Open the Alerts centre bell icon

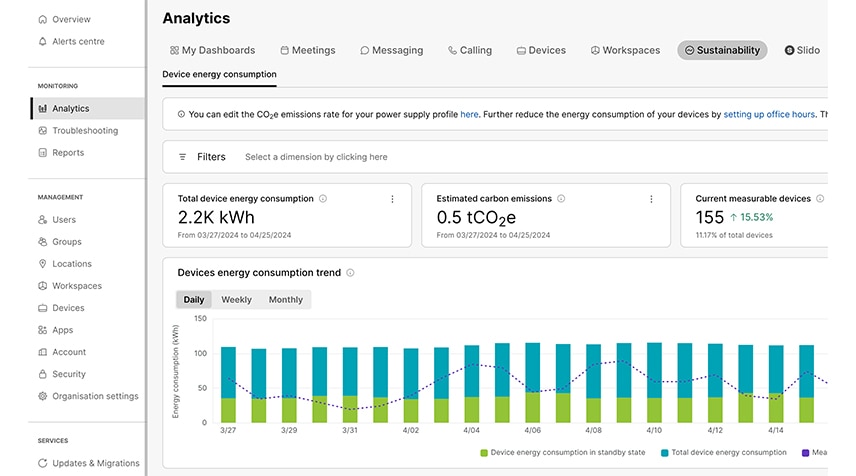[x=43, y=41]
